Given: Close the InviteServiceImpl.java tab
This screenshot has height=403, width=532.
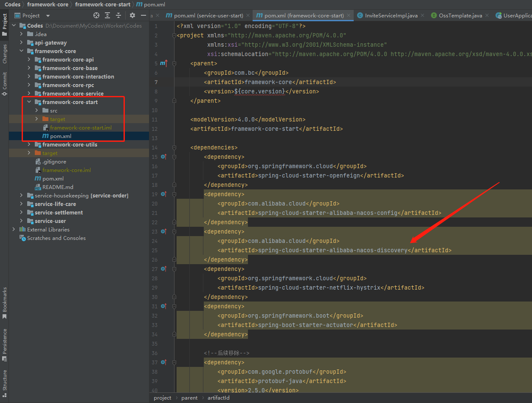Looking at the screenshot, I should (x=422, y=15).
